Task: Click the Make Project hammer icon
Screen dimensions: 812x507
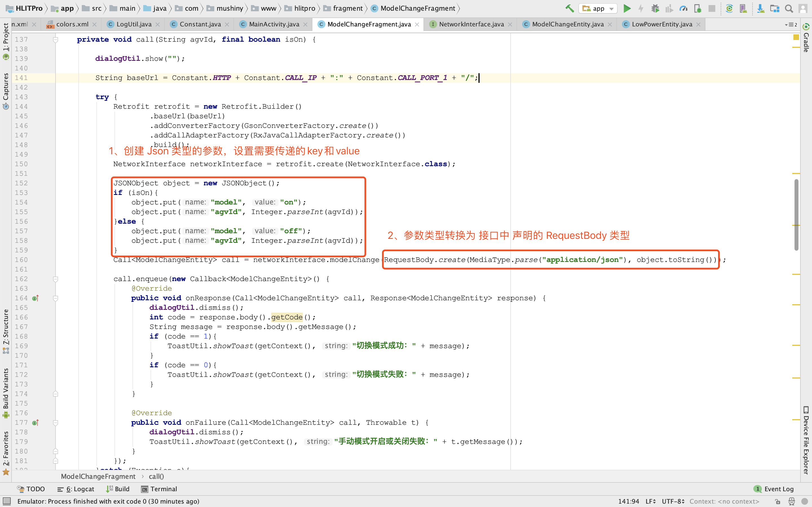Action: tap(570, 8)
